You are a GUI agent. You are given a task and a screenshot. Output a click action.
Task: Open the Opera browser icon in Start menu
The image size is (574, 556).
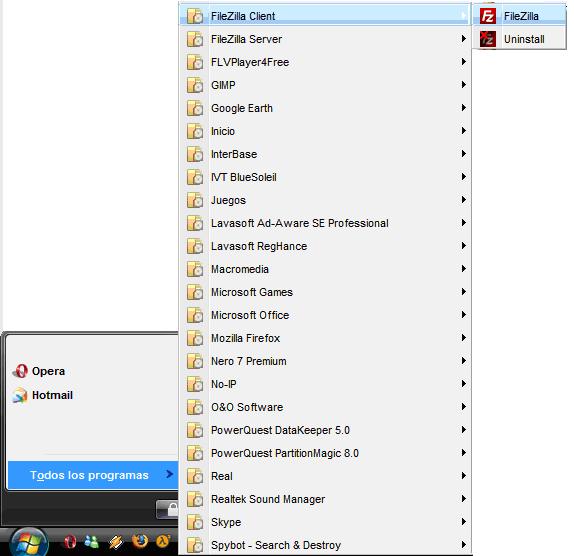(20, 371)
